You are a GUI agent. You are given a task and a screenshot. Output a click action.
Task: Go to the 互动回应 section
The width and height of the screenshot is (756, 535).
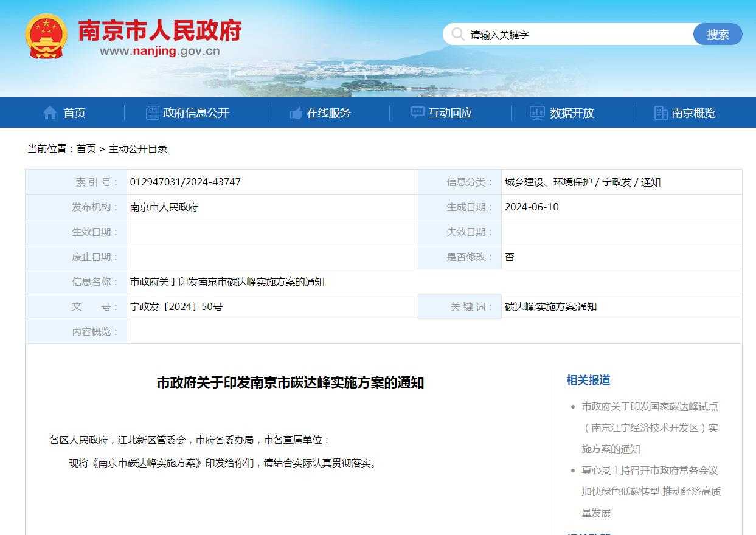click(450, 112)
